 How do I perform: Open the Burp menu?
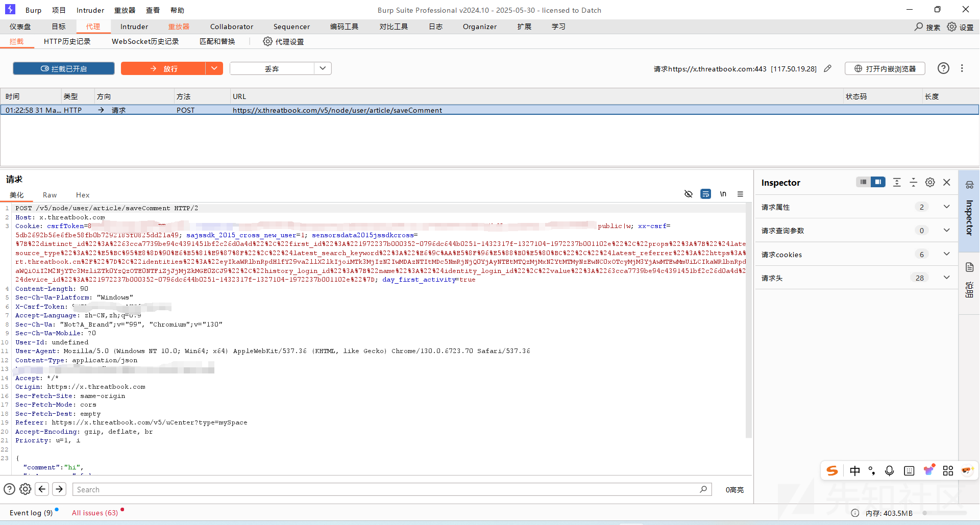[x=33, y=10]
